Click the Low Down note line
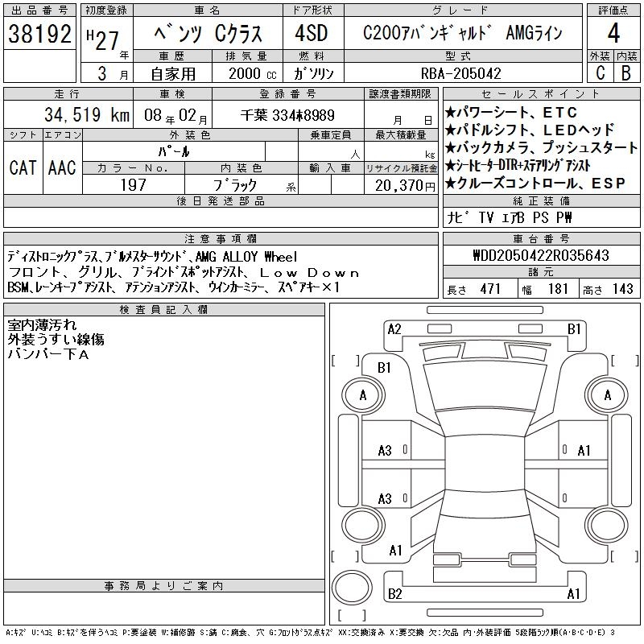Screen dimensions: 644x644 click(x=184, y=272)
